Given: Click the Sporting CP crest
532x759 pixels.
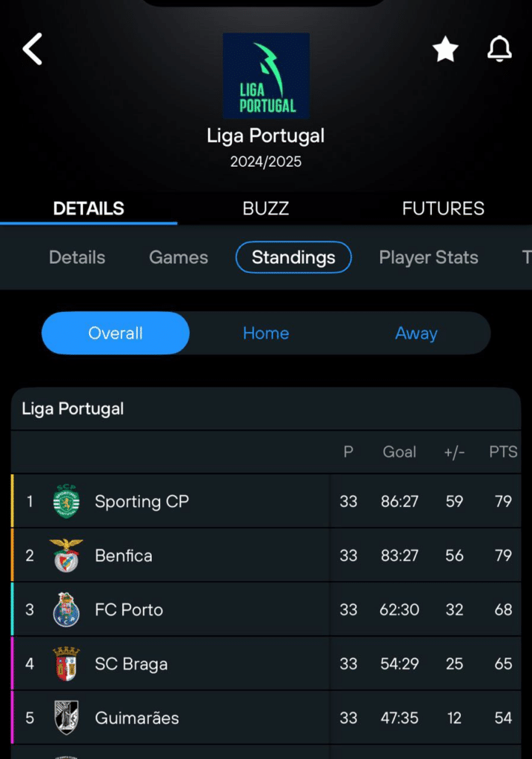Looking at the screenshot, I should tap(67, 502).
